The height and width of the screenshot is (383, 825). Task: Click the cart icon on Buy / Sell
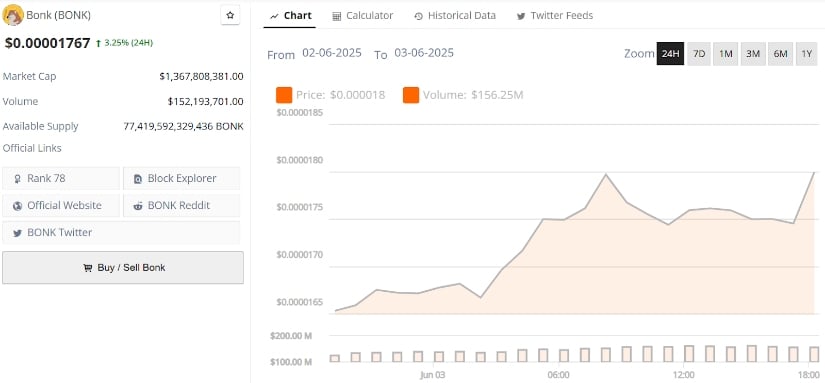click(87, 268)
